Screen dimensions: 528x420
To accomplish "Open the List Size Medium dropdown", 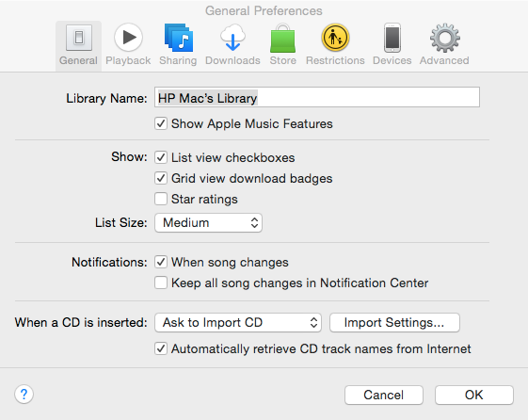I will coord(208,222).
